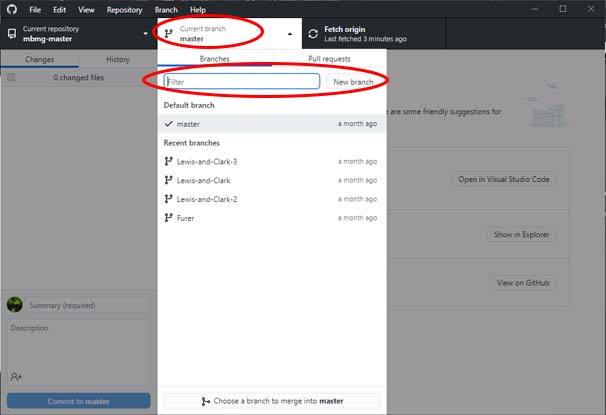Switch to the History tab
The image size is (606, 415).
[117, 59]
